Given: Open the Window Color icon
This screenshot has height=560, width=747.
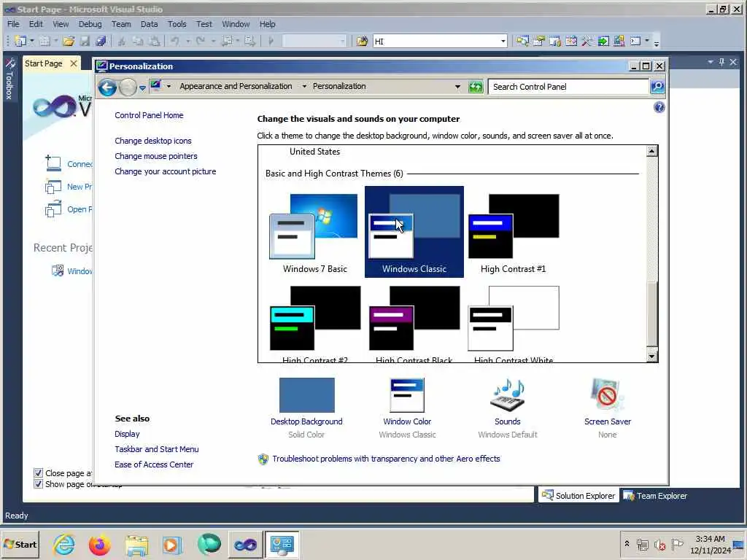Looking at the screenshot, I should 407,395.
